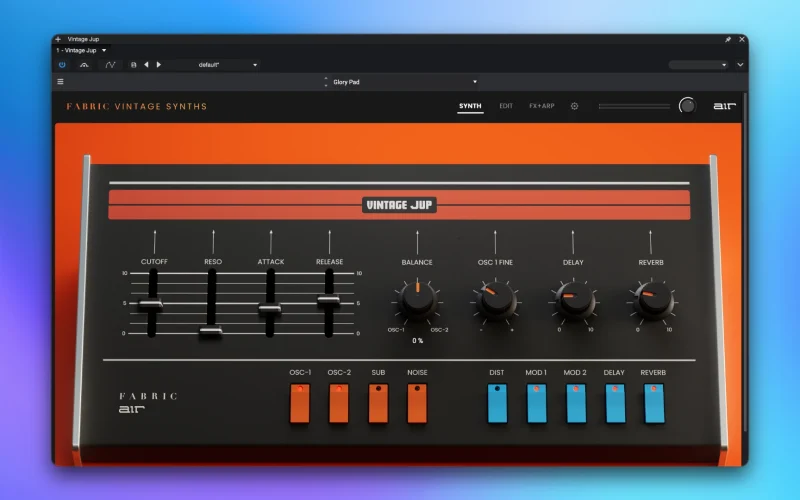Viewport: 800px width, 500px height.
Task: Click the VINTAGE JUP nameplate
Action: [399, 205]
